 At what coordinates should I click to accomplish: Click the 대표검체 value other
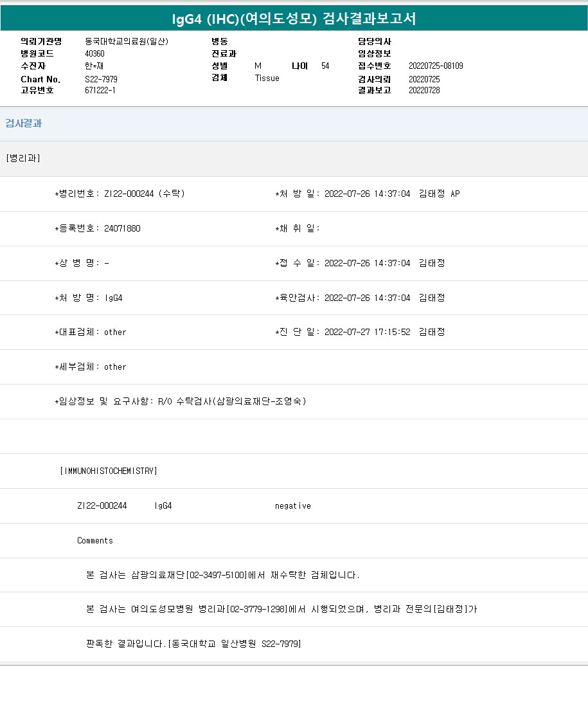pyautogui.click(x=115, y=332)
